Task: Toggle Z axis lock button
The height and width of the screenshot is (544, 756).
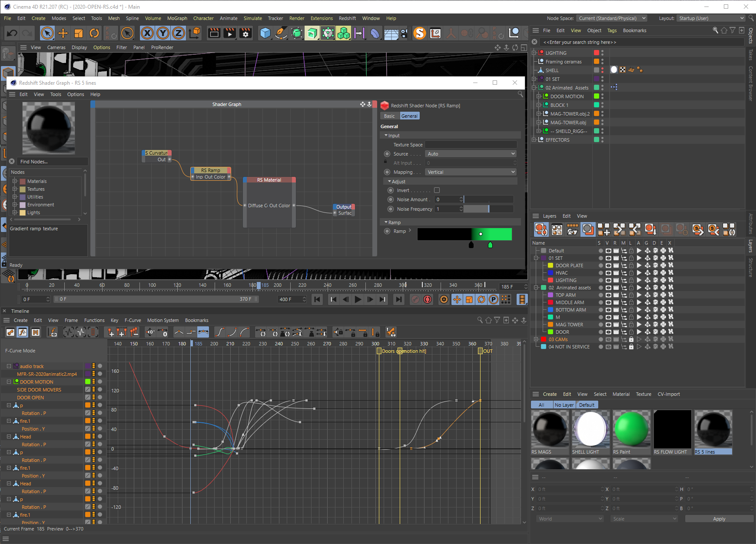Action: point(179,33)
